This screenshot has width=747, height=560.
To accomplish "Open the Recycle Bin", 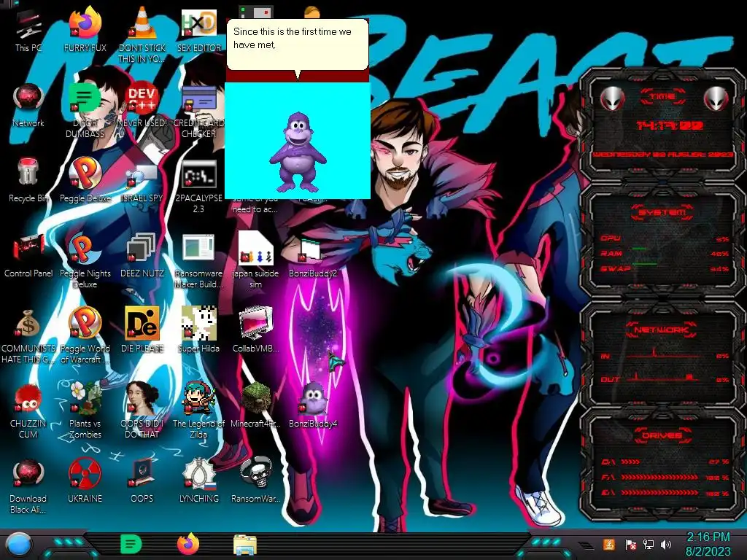I will coord(28,179).
